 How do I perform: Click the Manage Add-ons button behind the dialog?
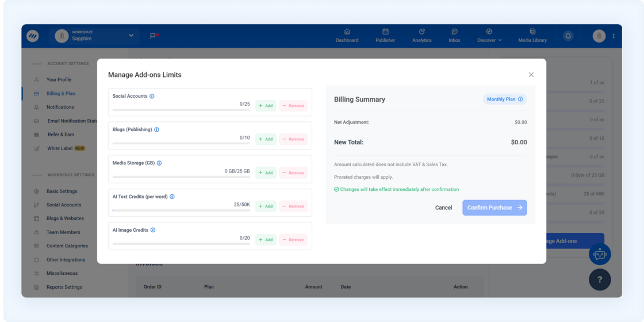(x=576, y=241)
